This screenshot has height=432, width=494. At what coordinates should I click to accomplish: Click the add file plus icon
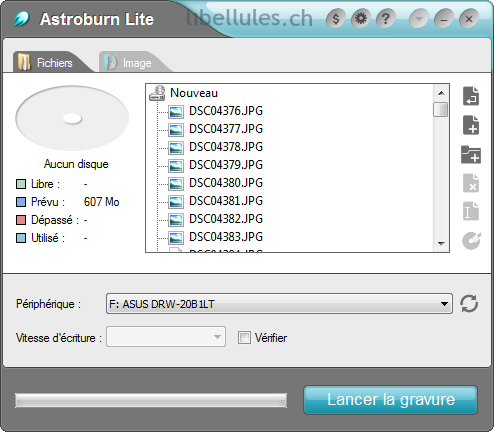click(x=471, y=125)
